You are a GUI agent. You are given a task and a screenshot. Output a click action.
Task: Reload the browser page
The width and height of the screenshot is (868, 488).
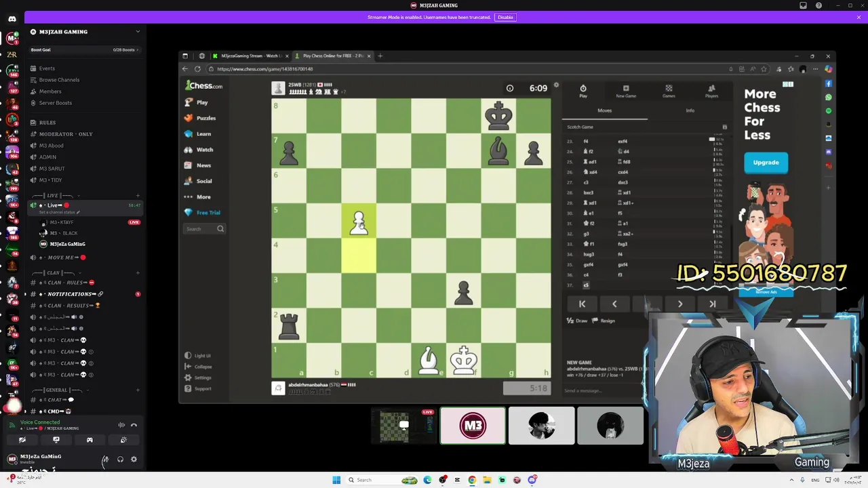click(x=197, y=69)
